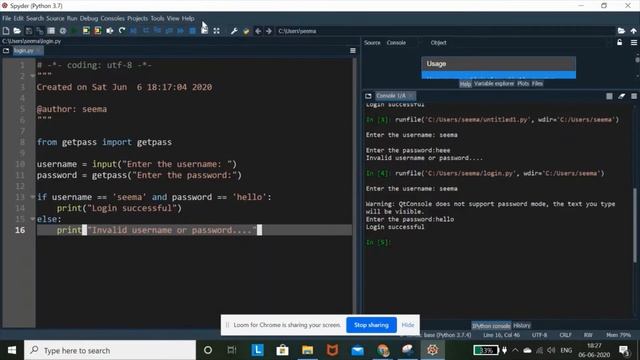
Task: Open the Debug menu
Action: pos(89,18)
